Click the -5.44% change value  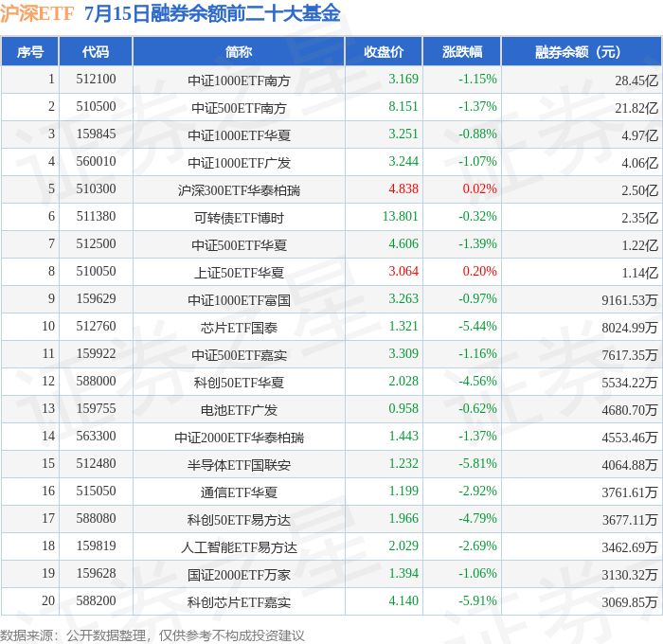pyautogui.click(x=477, y=326)
